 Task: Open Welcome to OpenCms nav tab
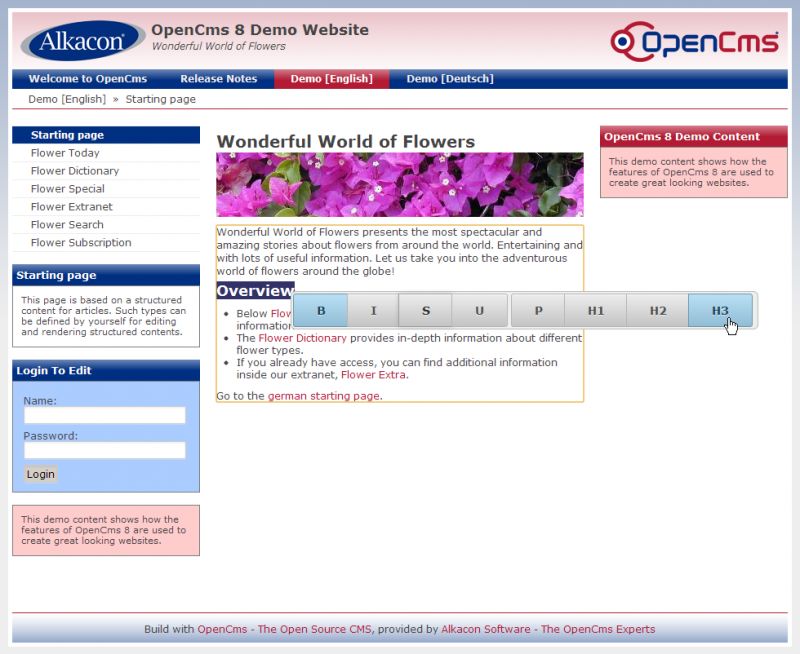click(x=88, y=79)
